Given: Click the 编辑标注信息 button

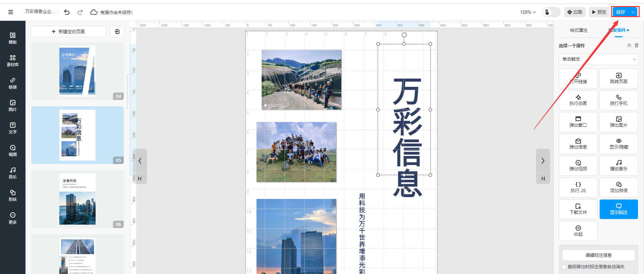Looking at the screenshot, I should pos(598,255).
